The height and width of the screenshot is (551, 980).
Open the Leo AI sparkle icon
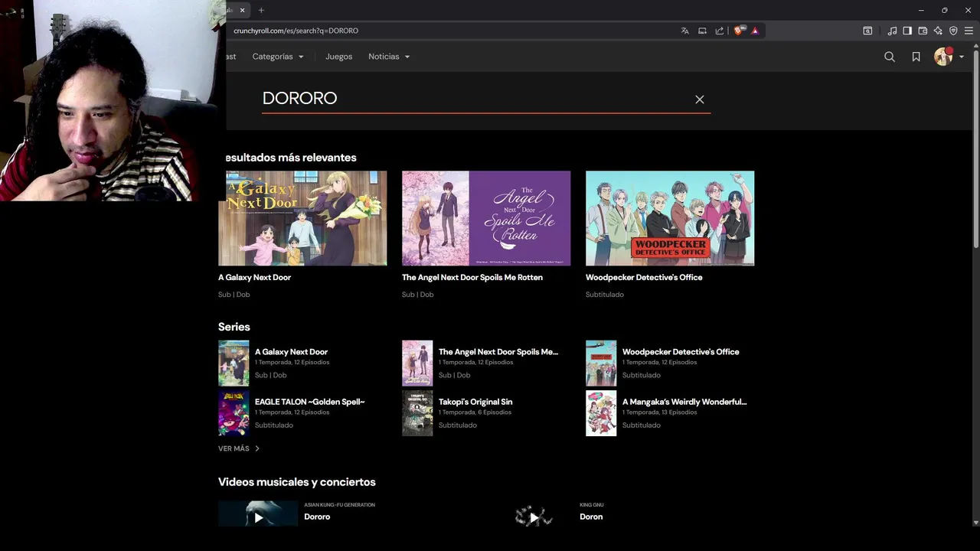click(938, 31)
